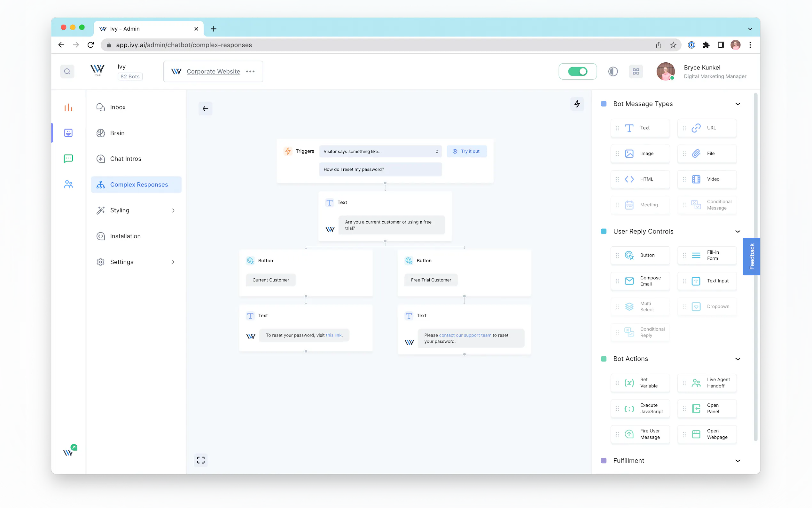The image size is (812, 508).
Task: Expand the Fulfillment section
Action: pos(738,461)
